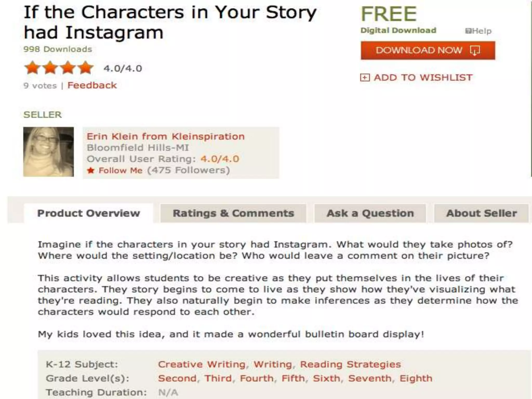Click the download arrow icon on the button
This screenshot has width=532, height=399.
tap(475, 50)
